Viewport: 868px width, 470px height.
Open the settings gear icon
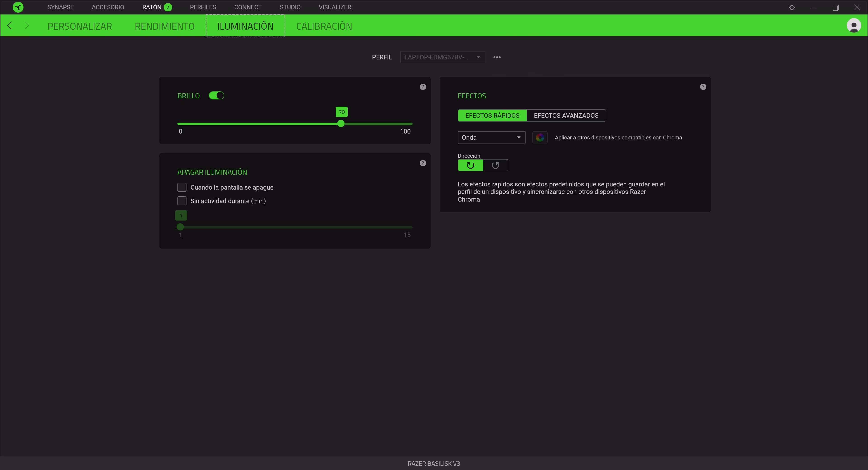(x=792, y=7)
